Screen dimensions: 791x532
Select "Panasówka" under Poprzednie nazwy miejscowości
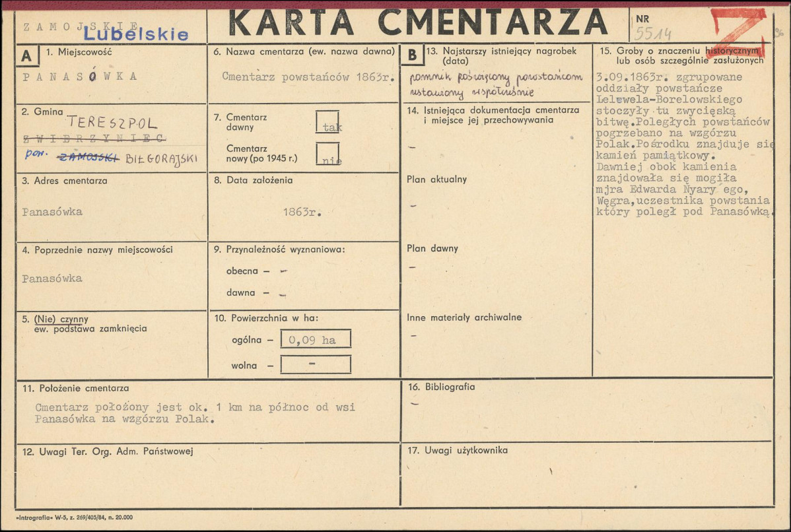[x=52, y=279]
